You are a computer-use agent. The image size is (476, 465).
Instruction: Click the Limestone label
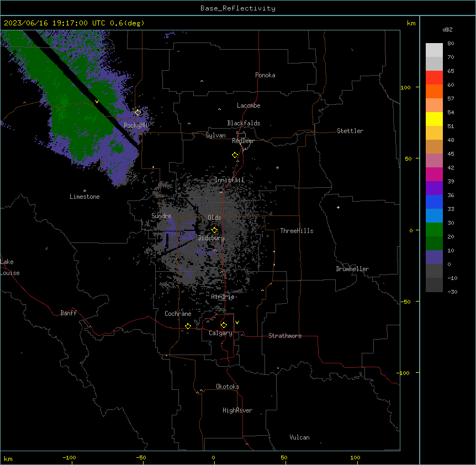(x=84, y=197)
